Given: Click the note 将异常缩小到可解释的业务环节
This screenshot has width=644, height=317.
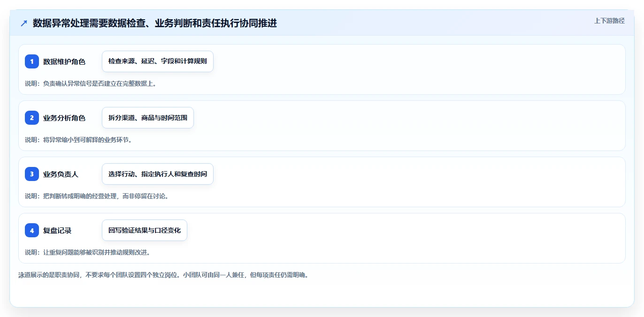Looking at the screenshot, I should 79,140.
